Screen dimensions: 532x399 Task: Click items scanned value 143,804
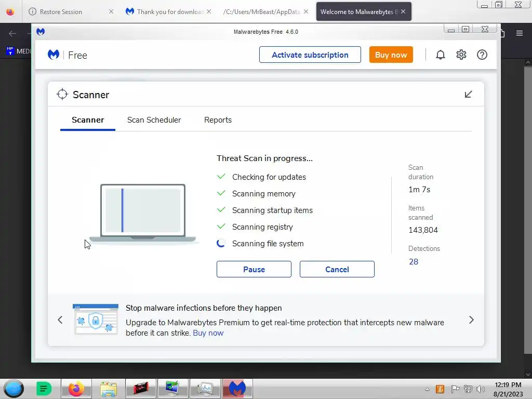click(x=423, y=230)
